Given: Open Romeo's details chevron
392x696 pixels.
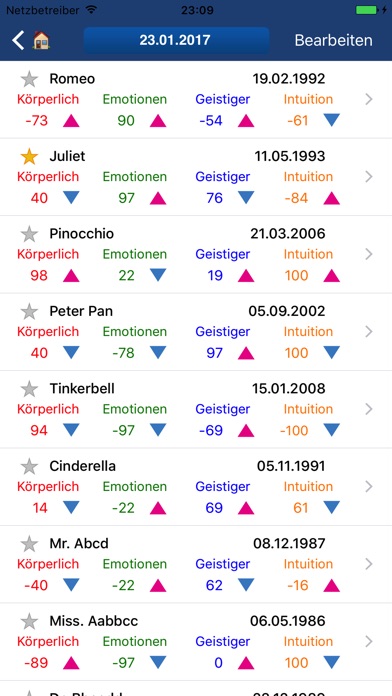Looking at the screenshot, I should (x=368, y=99).
